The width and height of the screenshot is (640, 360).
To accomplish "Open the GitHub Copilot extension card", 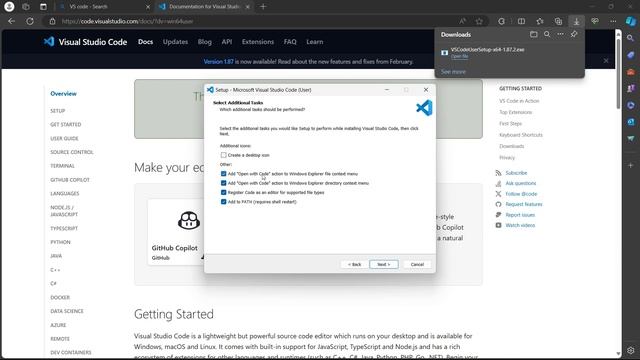I will pyautogui.click(x=176, y=232).
